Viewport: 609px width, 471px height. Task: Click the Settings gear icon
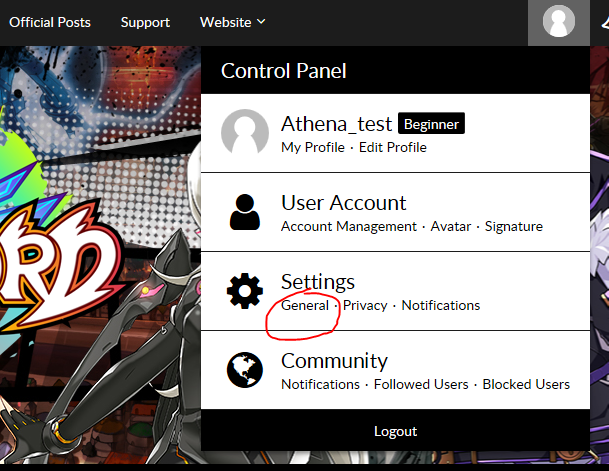[245, 291]
